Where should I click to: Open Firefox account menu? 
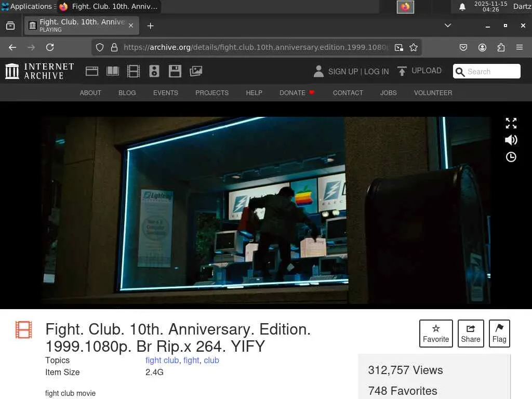[482, 47]
